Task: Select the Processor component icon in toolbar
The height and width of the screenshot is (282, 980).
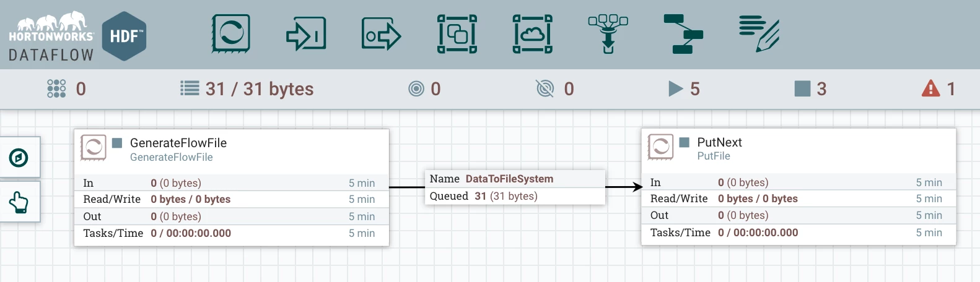Action: click(x=231, y=33)
